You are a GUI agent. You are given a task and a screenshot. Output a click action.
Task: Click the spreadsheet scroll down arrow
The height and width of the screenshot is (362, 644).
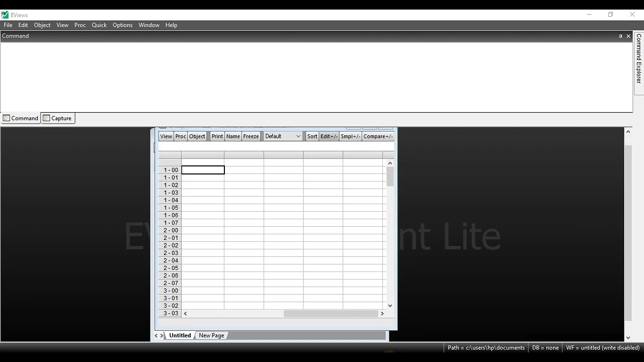coord(390,306)
